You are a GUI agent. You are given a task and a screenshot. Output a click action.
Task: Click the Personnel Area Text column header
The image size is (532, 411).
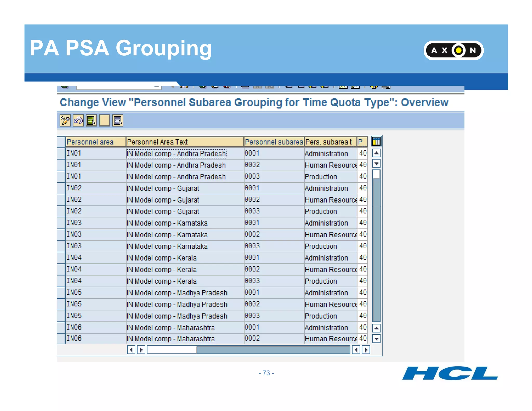click(185, 142)
